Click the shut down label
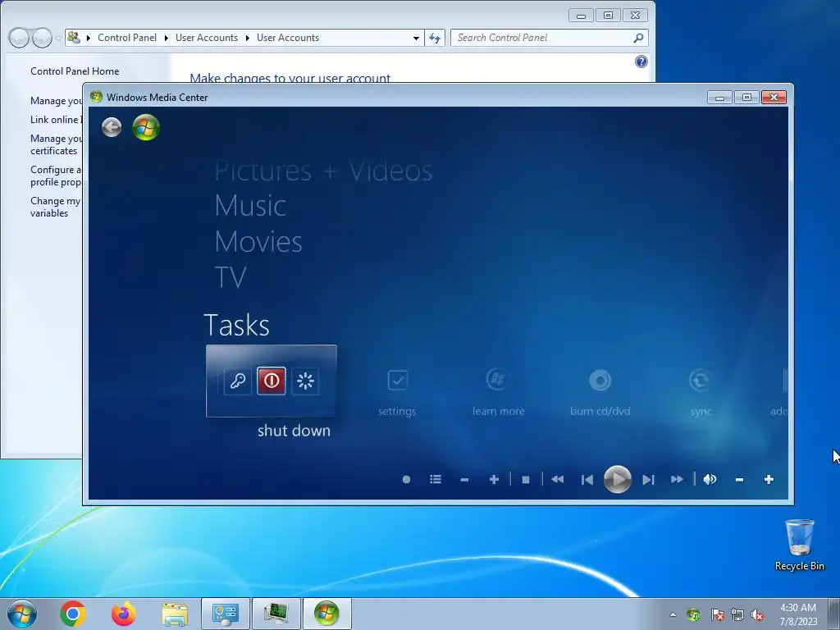The image size is (840, 630). point(294,431)
